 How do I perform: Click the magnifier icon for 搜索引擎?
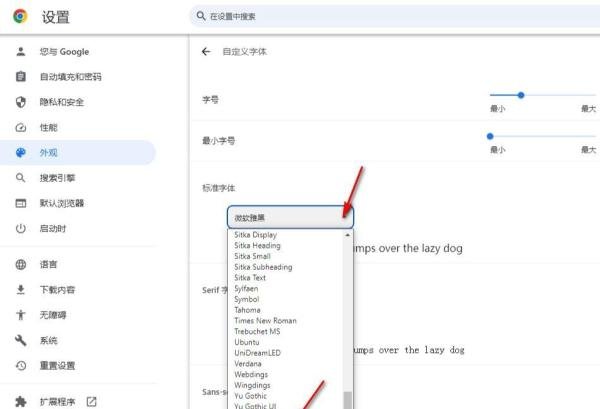21,178
